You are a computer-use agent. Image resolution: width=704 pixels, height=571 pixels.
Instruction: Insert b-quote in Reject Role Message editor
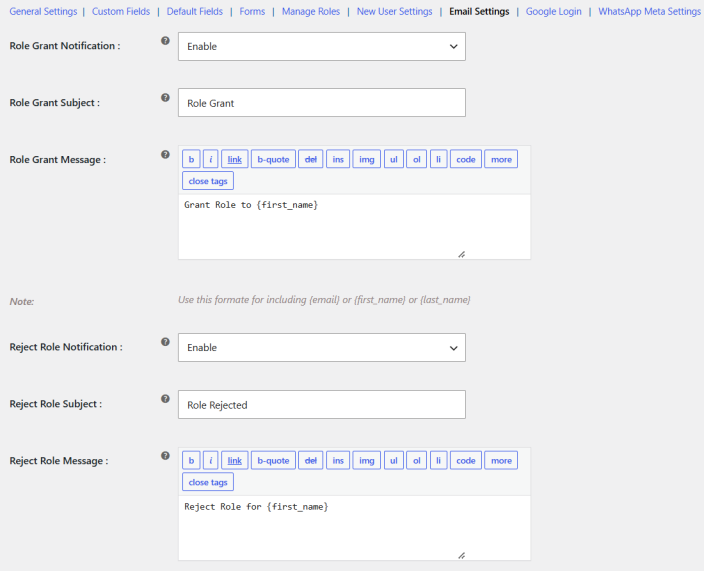273,460
